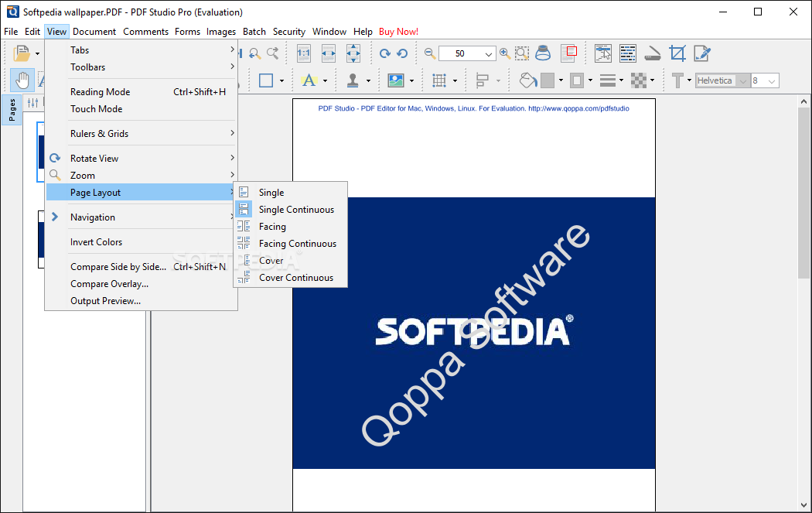Click the Zoom Out magnifier
This screenshot has height=513, width=812.
coord(430,53)
